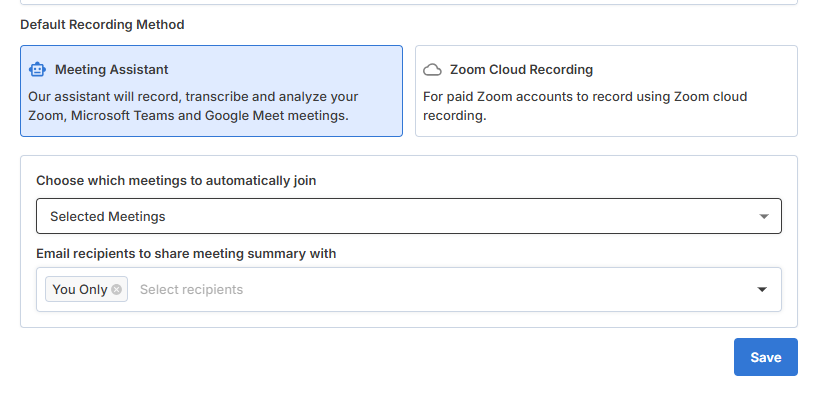Image resolution: width=818 pixels, height=405 pixels.
Task: Click the arrow beside Selected Meetings
Action: [x=764, y=216]
